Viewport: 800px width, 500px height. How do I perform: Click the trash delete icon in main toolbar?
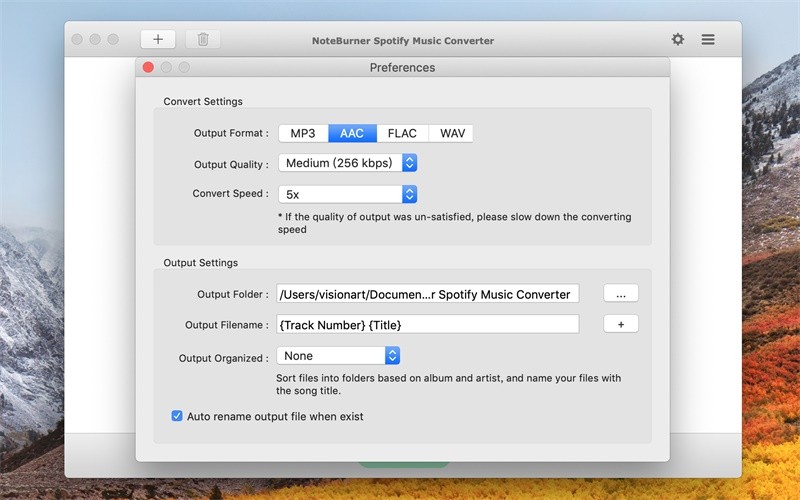[203, 39]
